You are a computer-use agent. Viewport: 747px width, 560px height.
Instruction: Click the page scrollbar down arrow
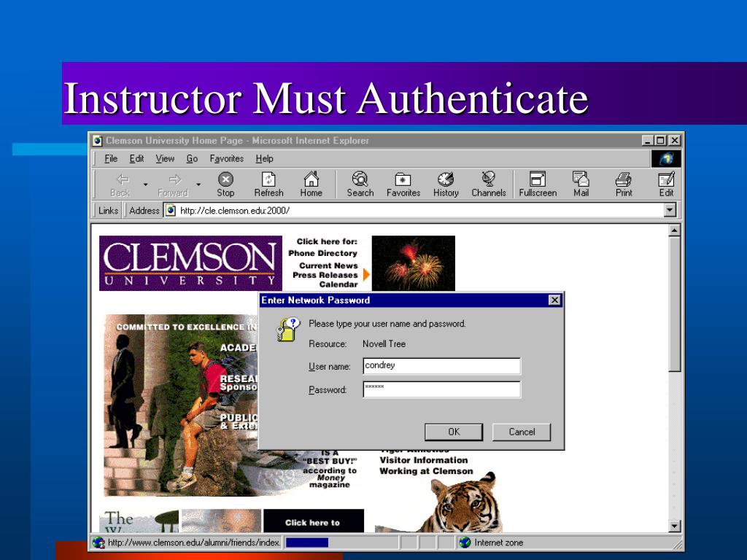(674, 526)
